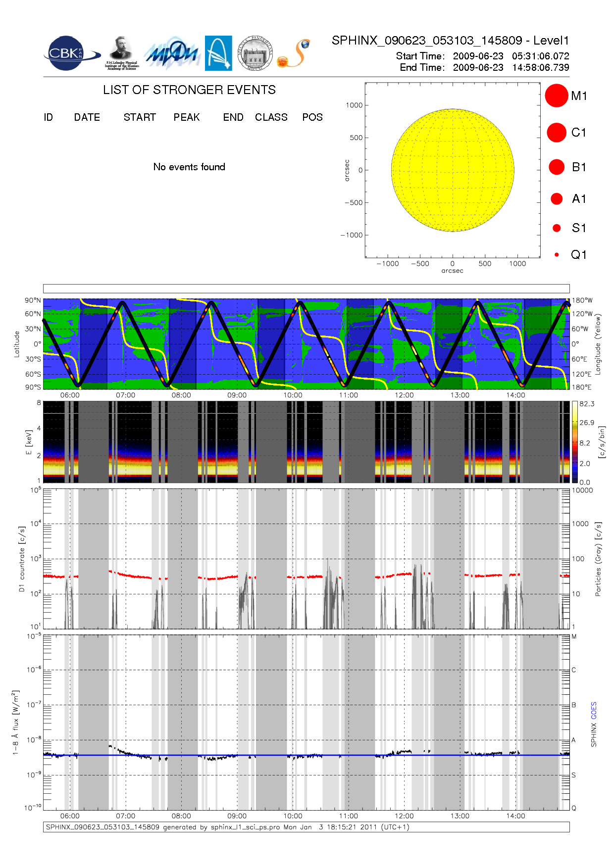Viewport: 614px width, 868px height.
Task: Click the "No events found" message
Action: pos(189,167)
